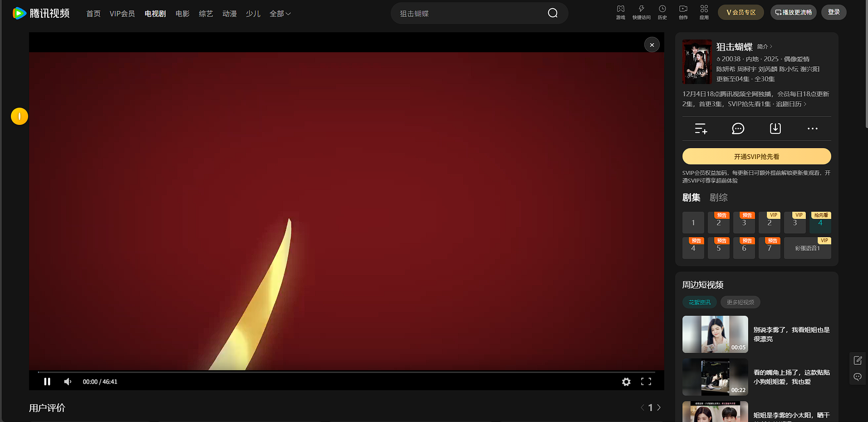This screenshot has width=868, height=422.
Task: Open the 创作 (create) icon
Action: (x=683, y=12)
